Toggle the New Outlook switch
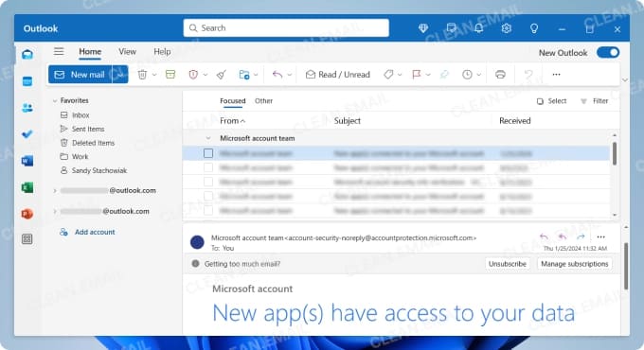Viewport: 644px width, 350px height. tap(608, 53)
